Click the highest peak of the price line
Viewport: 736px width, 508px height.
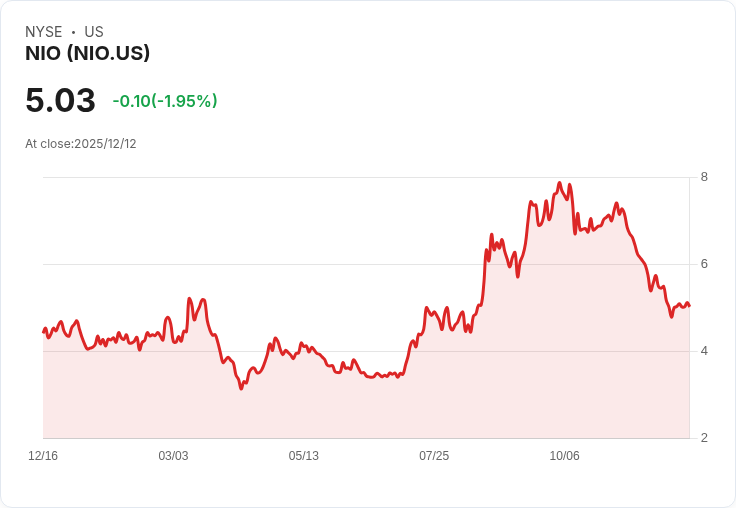[559, 183]
